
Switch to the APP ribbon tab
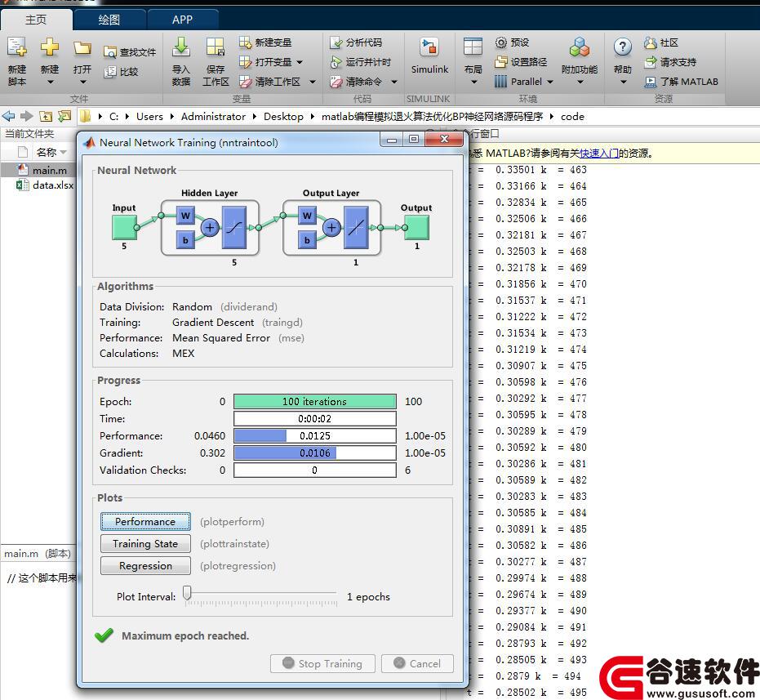tap(182, 20)
